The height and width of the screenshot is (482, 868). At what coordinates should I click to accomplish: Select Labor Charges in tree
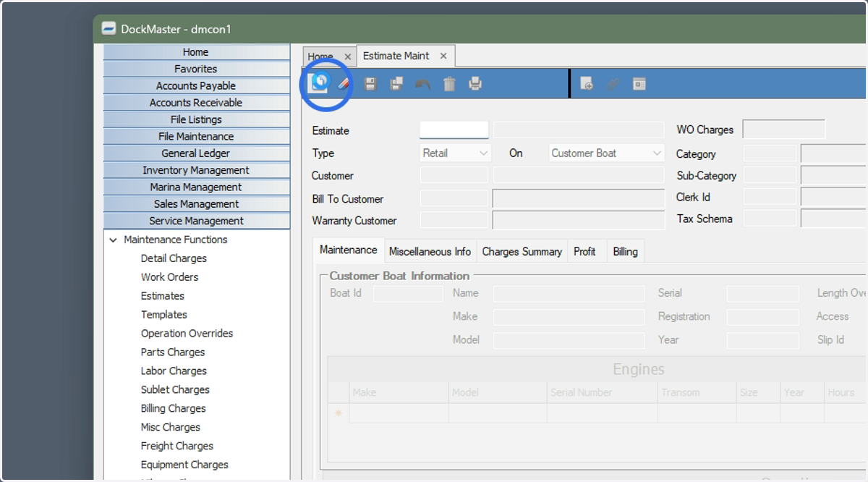[x=174, y=371]
